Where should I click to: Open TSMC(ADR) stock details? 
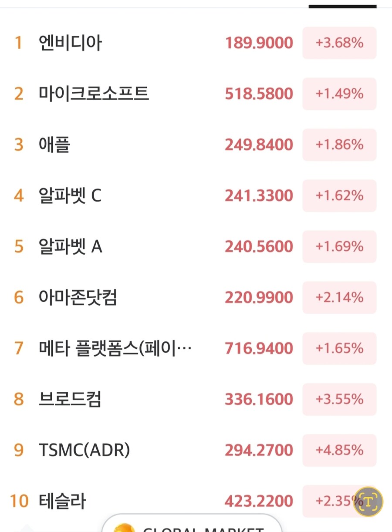(x=84, y=450)
